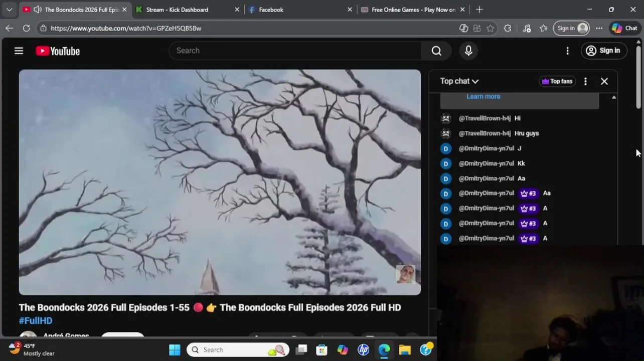Open Edge split screen icon
Screen dimensions: 644x361
click(464, 28)
